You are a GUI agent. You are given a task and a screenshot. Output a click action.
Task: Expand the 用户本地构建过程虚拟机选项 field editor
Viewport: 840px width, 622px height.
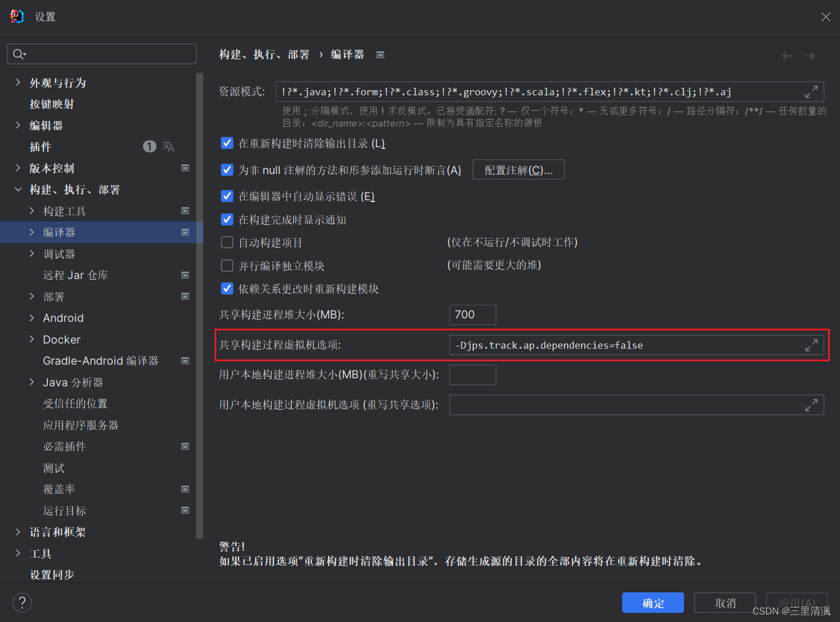pos(811,405)
